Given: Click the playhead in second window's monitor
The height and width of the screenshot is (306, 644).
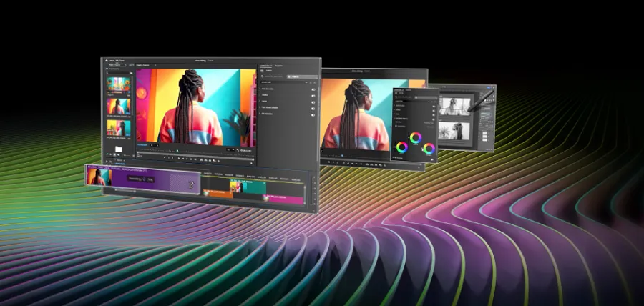Looking at the screenshot, I should click(342, 155).
